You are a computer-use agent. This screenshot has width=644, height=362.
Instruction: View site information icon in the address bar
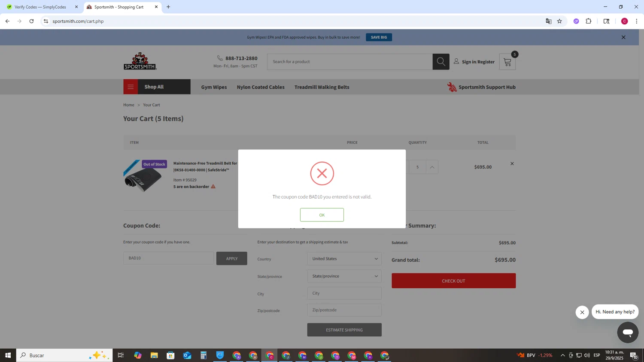click(46, 21)
